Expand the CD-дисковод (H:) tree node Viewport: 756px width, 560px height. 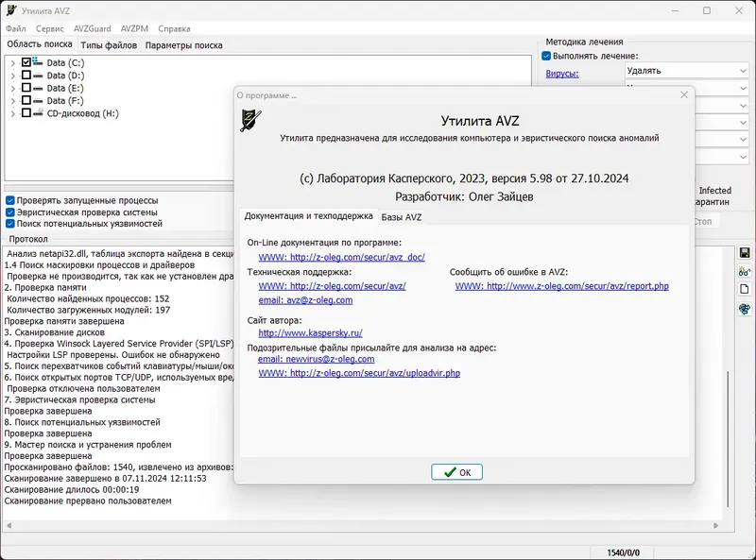[x=13, y=113]
